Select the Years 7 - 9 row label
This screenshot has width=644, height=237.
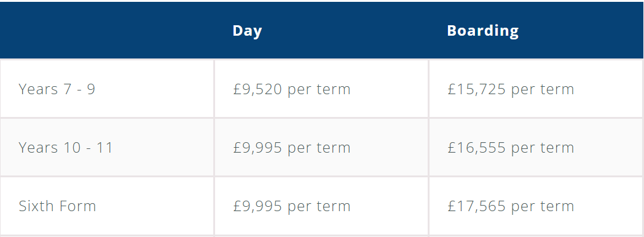57,89
